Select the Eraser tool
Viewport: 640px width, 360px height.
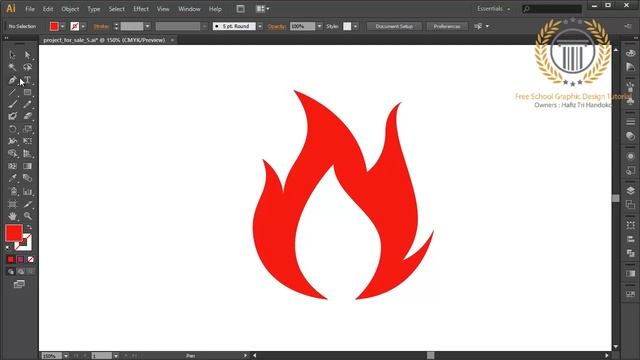click(27, 117)
